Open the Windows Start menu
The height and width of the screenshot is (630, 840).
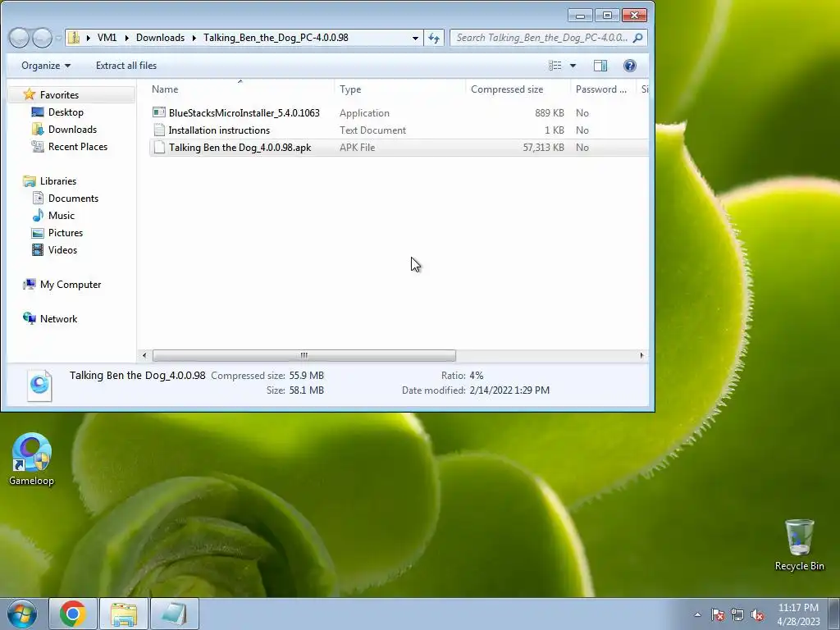click(x=22, y=614)
